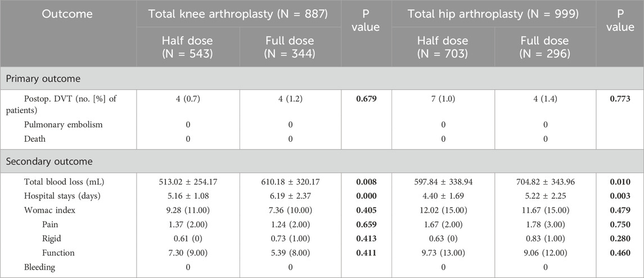
Task: Click the "Outcome" column header
Action: [x=68, y=13]
